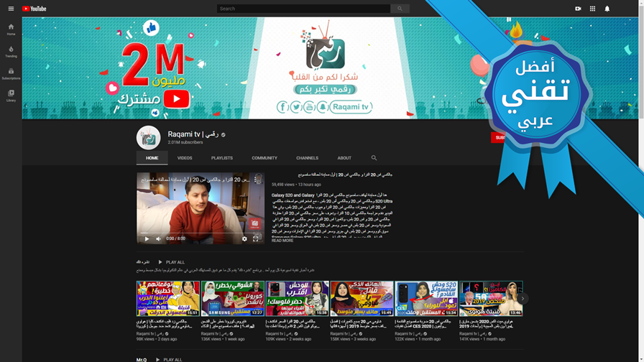Switch to the VIDEOS tab
The width and height of the screenshot is (644, 362).
185,158
